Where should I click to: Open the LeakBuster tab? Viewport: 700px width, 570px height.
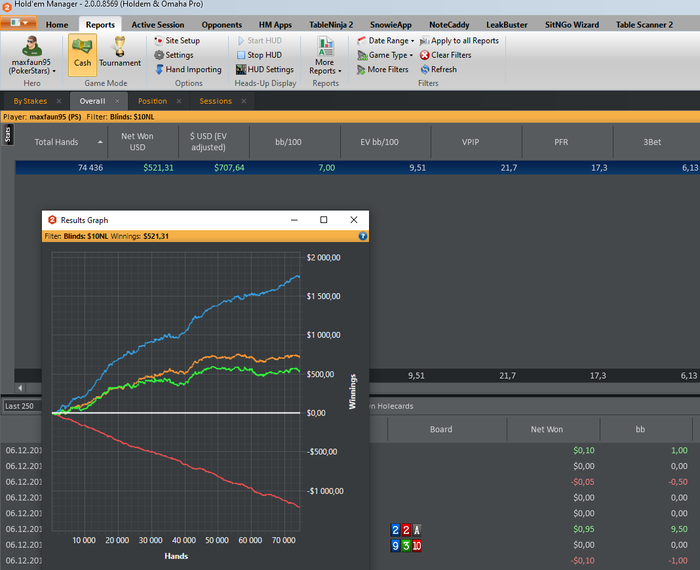tap(507, 25)
